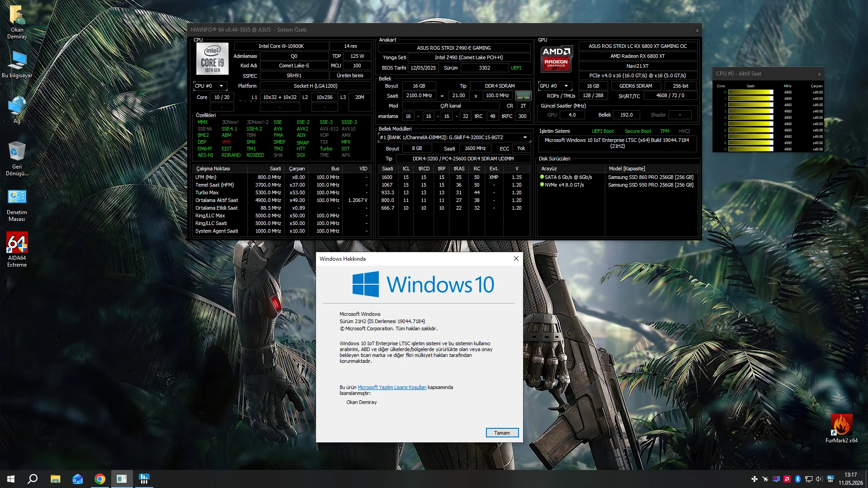Expand the memory module BANK 1 dropdown
This screenshot has height=488, width=868.
[x=454, y=137]
